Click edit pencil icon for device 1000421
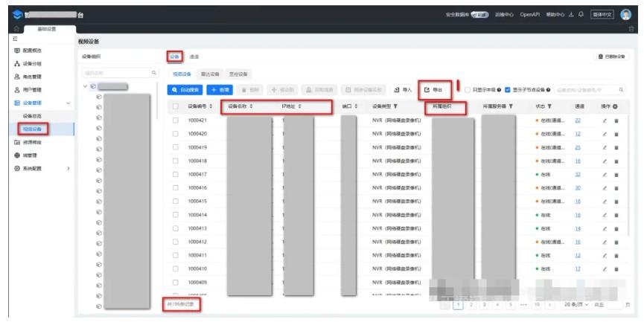 [x=605, y=120]
